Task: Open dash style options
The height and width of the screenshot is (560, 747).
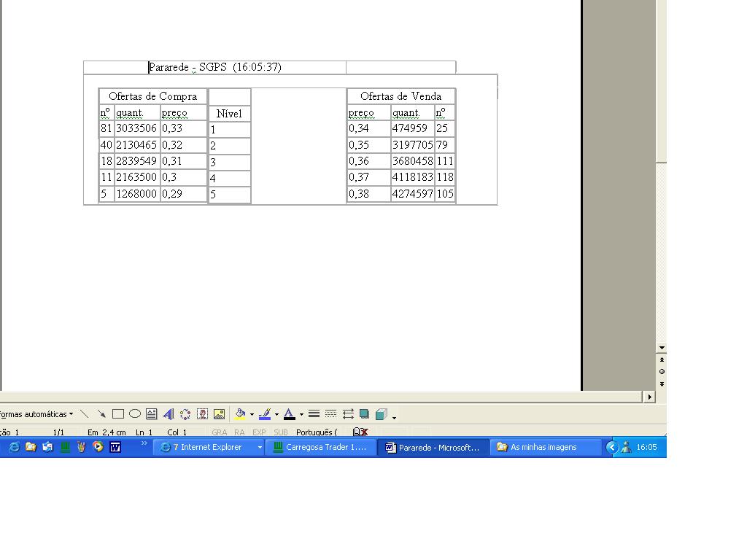Action: pos(330,414)
